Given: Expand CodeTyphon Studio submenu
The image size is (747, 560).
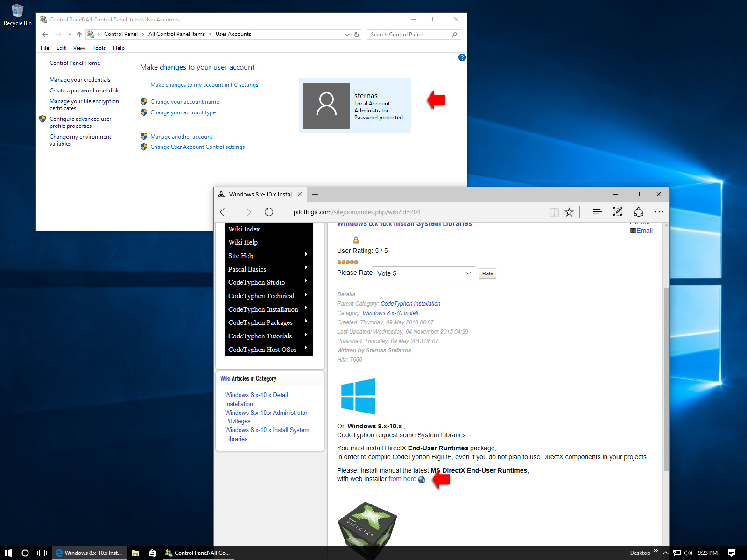Looking at the screenshot, I should point(306,281).
